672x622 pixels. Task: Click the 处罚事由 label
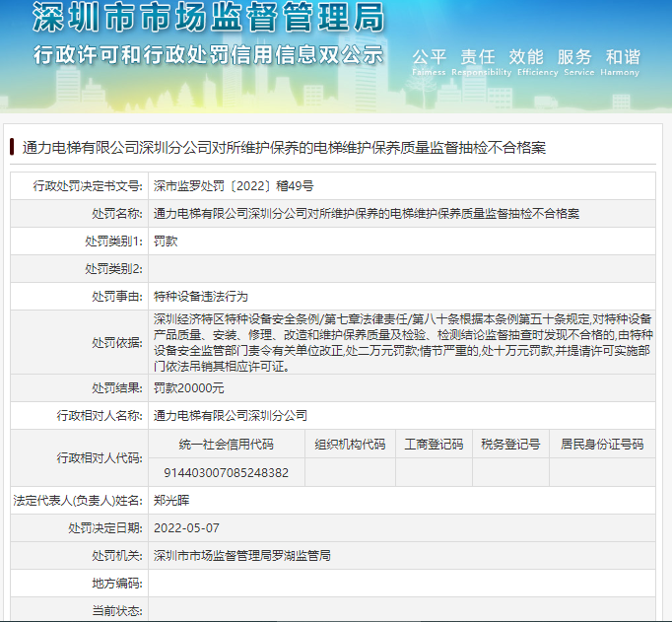[117, 296]
